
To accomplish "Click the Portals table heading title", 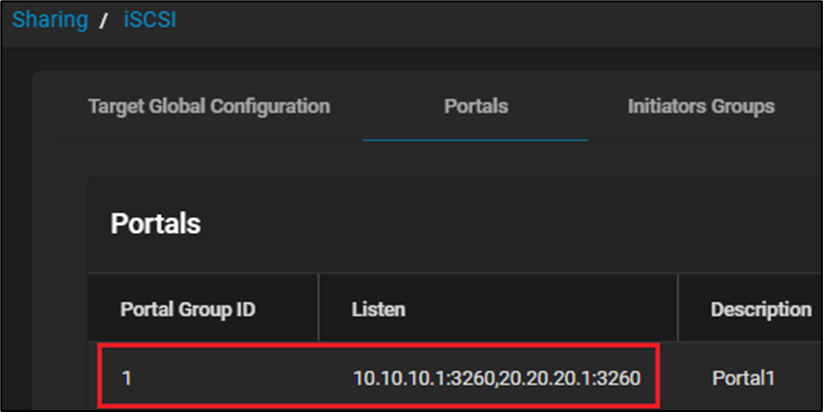I will 155,223.
